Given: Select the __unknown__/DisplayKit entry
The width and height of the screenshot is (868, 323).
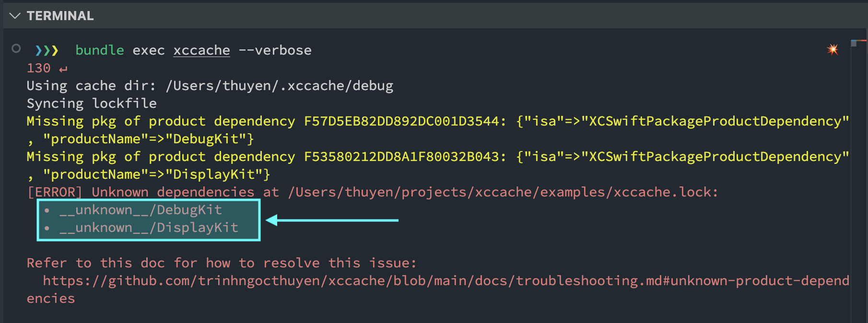Looking at the screenshot, I should pyautogui.click(x=149, y=228).
